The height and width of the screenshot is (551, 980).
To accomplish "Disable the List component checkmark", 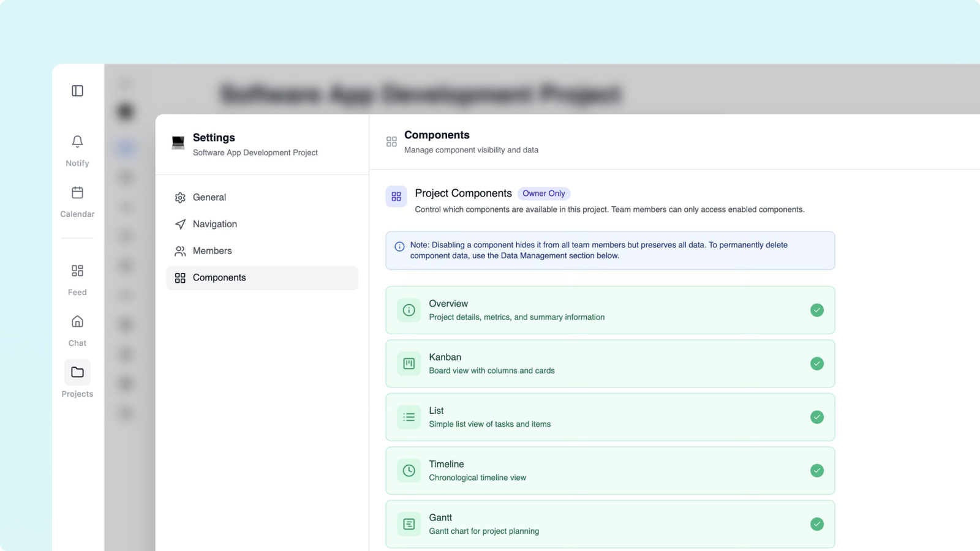I will (817, 417).
